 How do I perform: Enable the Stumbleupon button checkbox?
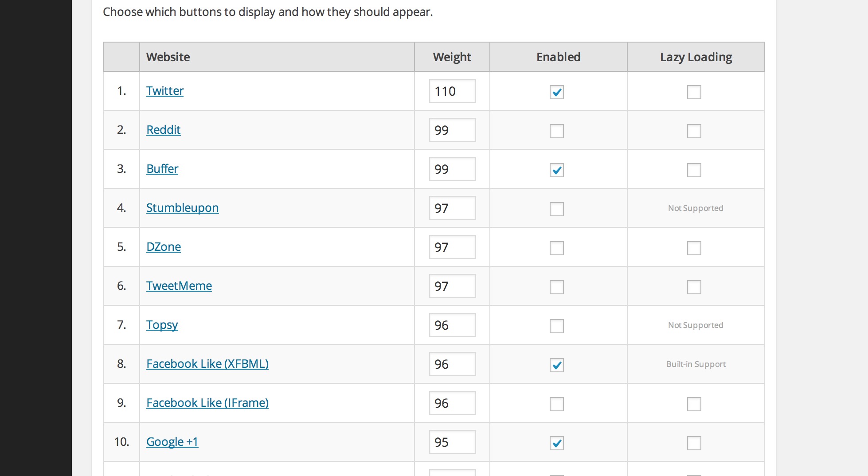pyautogui.click(x=556, y=209)
